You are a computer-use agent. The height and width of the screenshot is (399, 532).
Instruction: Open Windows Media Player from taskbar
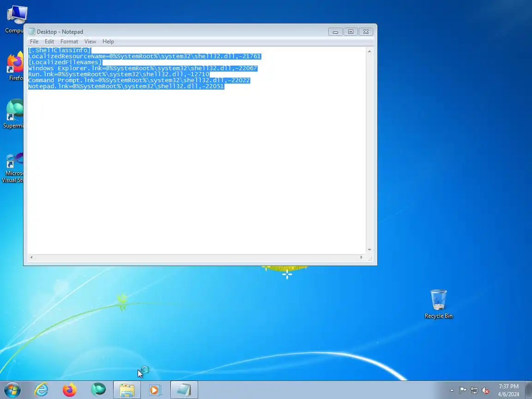pyautogui.click(x=155, y=390)
